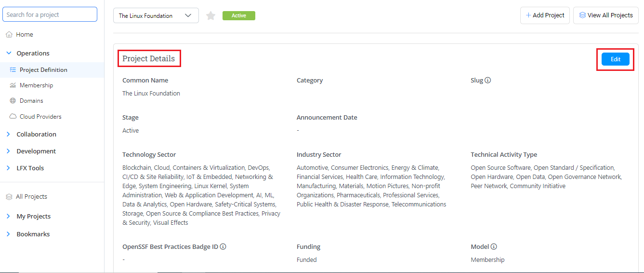
Task: Click the Membership chart icon
Action: (x=13, y=85)
